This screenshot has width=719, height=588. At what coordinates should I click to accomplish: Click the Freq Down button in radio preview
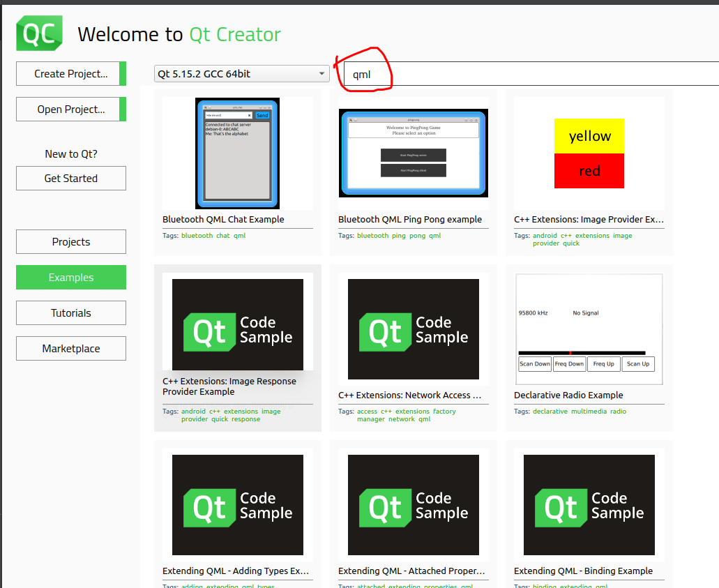tap(570, 363)
